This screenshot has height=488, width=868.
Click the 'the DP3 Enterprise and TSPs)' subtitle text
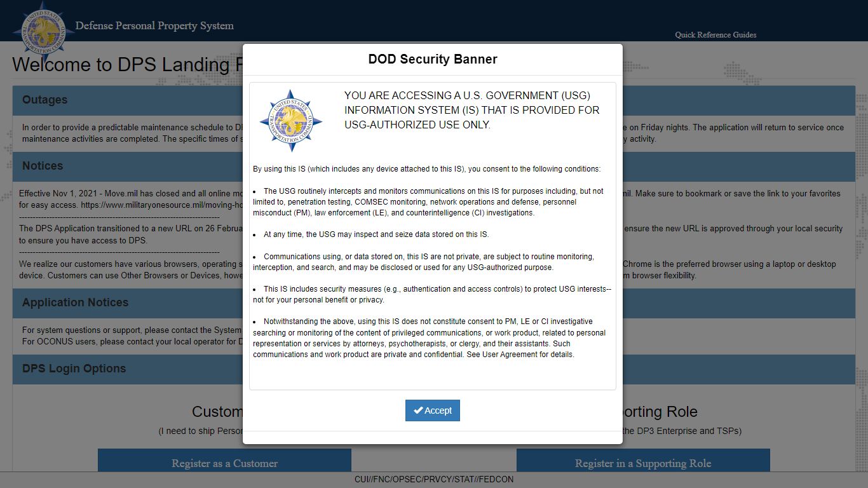682,431
